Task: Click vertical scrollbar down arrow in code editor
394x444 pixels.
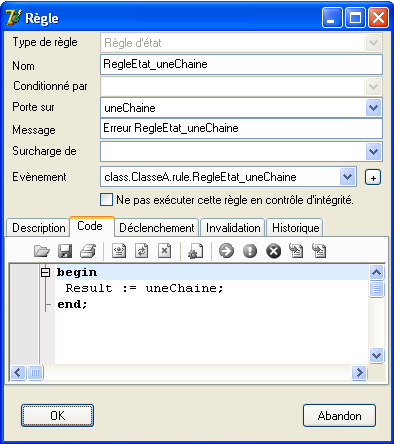Action: pos(377,356)
